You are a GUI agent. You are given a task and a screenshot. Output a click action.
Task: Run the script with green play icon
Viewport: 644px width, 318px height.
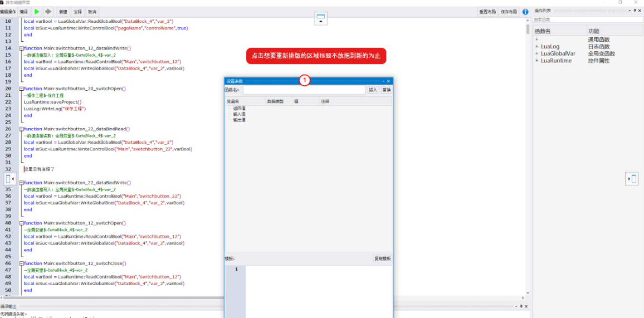[37, 12]
